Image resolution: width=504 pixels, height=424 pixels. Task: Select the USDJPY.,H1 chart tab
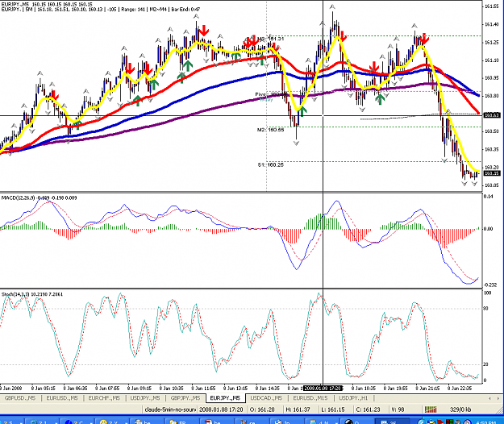353,398
